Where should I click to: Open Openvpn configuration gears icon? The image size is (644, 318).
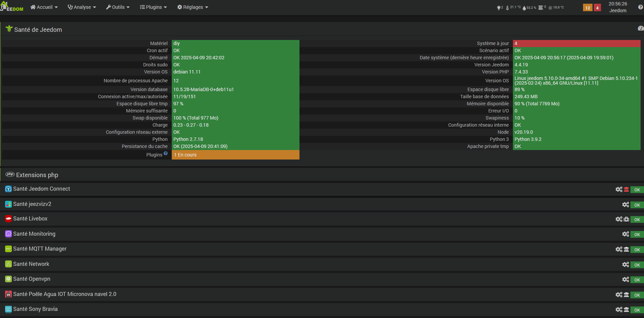point(626,279)
